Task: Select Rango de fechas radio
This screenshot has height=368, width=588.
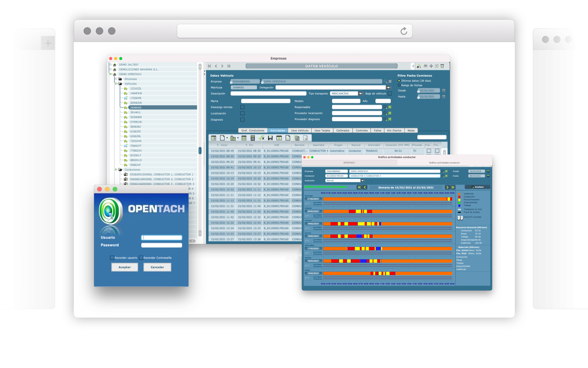Action: click(x=399, y=85)
